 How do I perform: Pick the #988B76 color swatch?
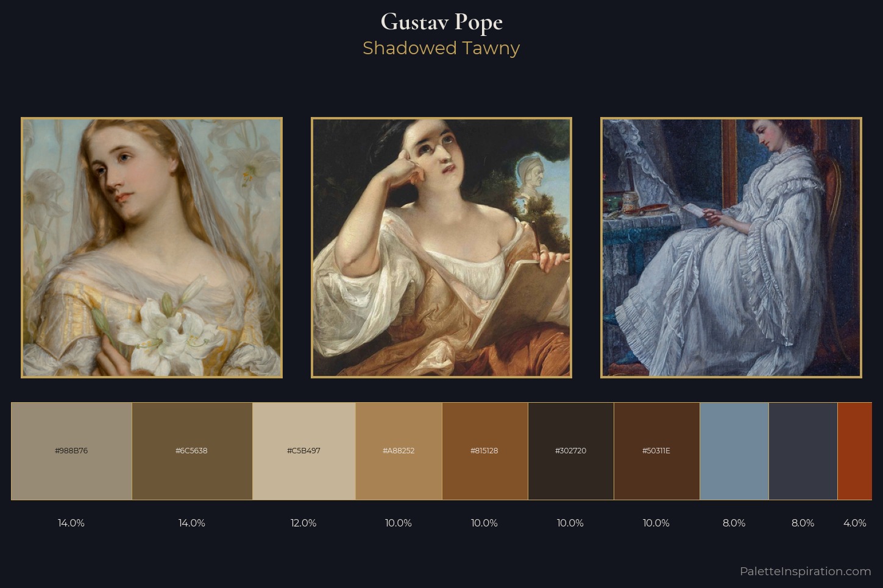71,451
